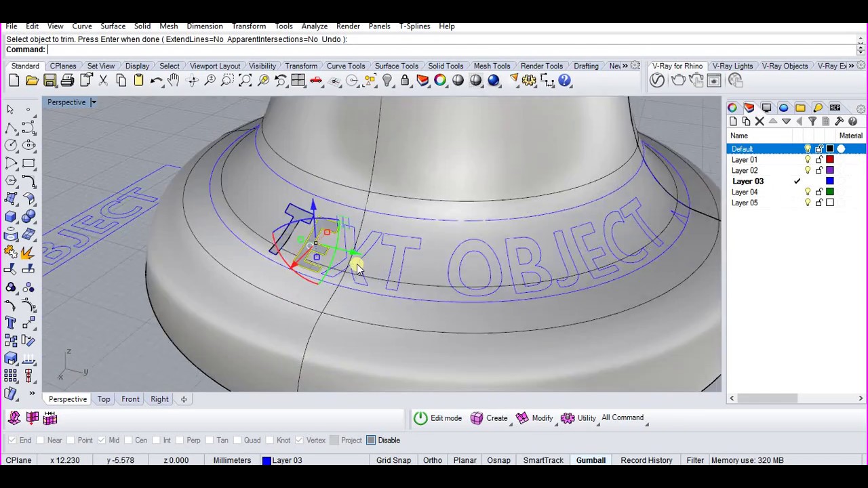This screenshot has width=868, height=488.
Task: Delete layer with X icon in Layers panel
Action: point(759,121)
